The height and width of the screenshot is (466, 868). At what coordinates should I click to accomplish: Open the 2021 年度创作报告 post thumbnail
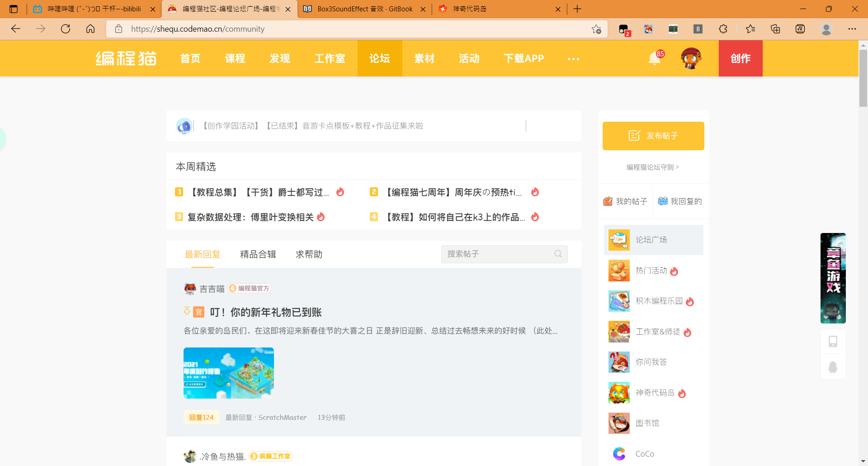[229, 373]
